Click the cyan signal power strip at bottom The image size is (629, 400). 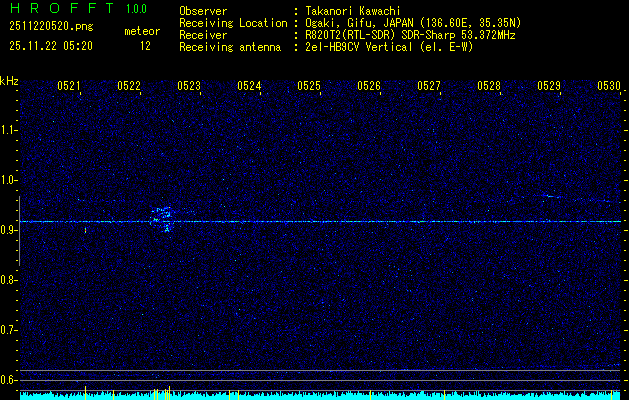(320, 396)
